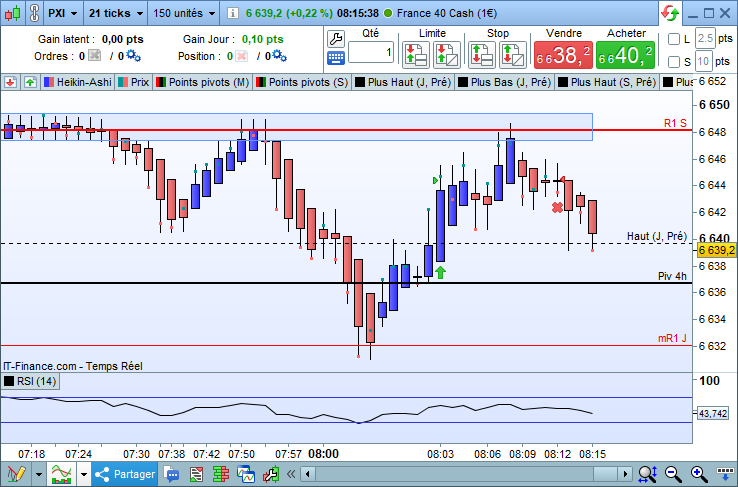Click the mR1 J line label
This screenshot has height=487, width=738.
point(672,338)
